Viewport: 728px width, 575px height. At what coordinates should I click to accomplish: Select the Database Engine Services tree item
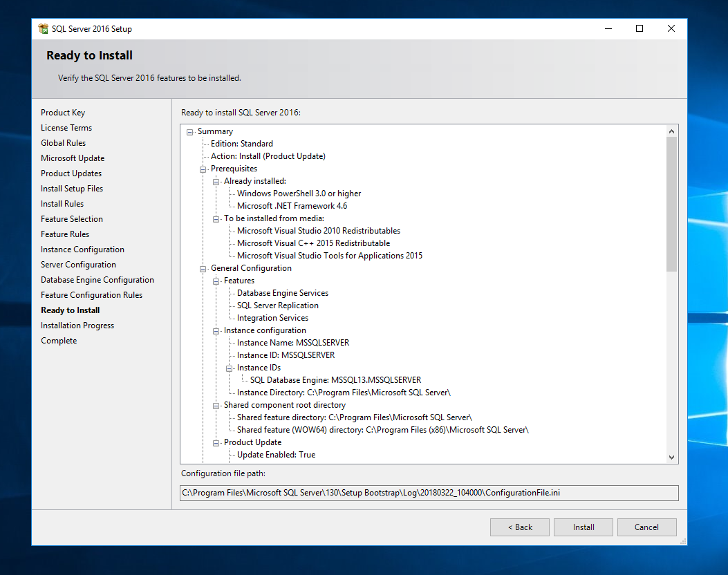click(x=282, y=292)
